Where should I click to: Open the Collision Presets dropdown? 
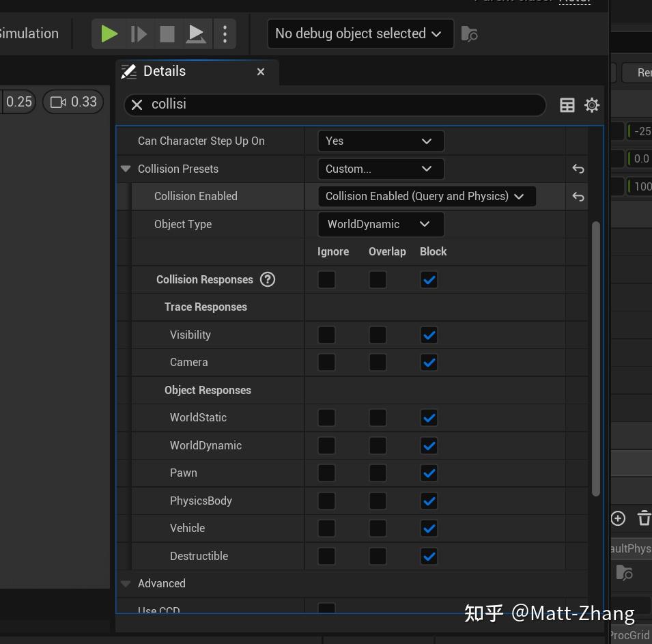(380, 169)
